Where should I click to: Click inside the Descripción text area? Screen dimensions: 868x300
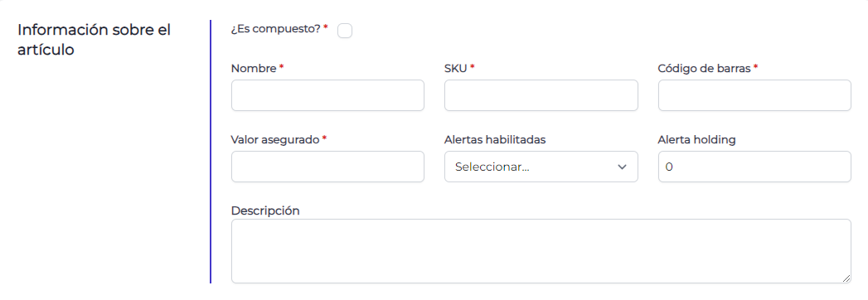pyautogui.click(x=541, y=251)
